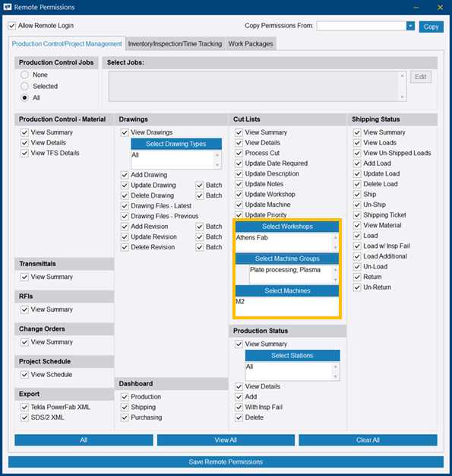Click the up arrow in Select Machine Groups list
This screenshot has width=452, height=476.
pyautogui.click(x=335, y=270)
